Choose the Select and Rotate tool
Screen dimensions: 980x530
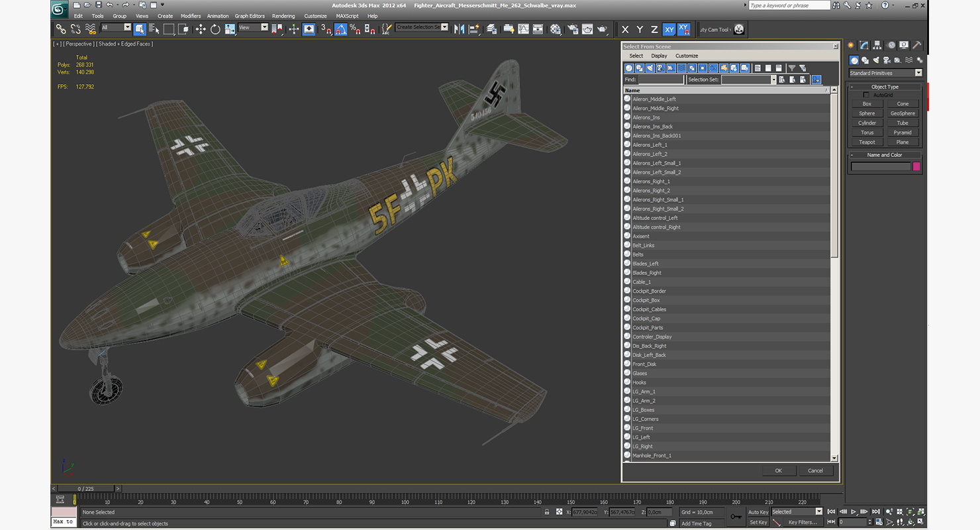pos(215,29)
